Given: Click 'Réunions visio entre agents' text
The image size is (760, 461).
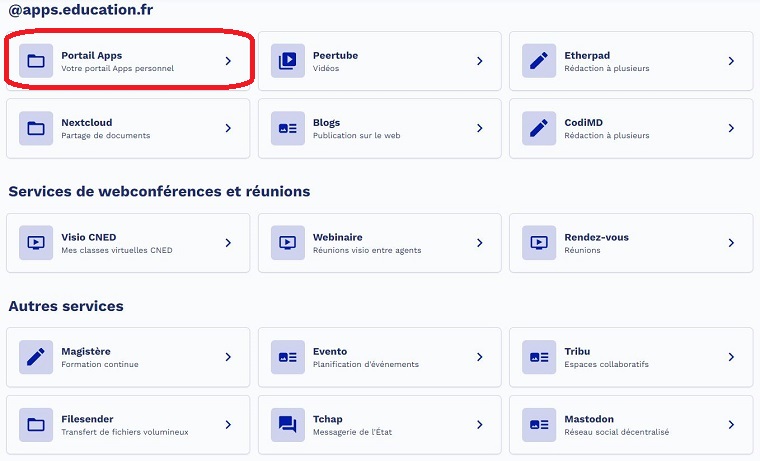Looking at the screenshot, I should pos(367,250).
